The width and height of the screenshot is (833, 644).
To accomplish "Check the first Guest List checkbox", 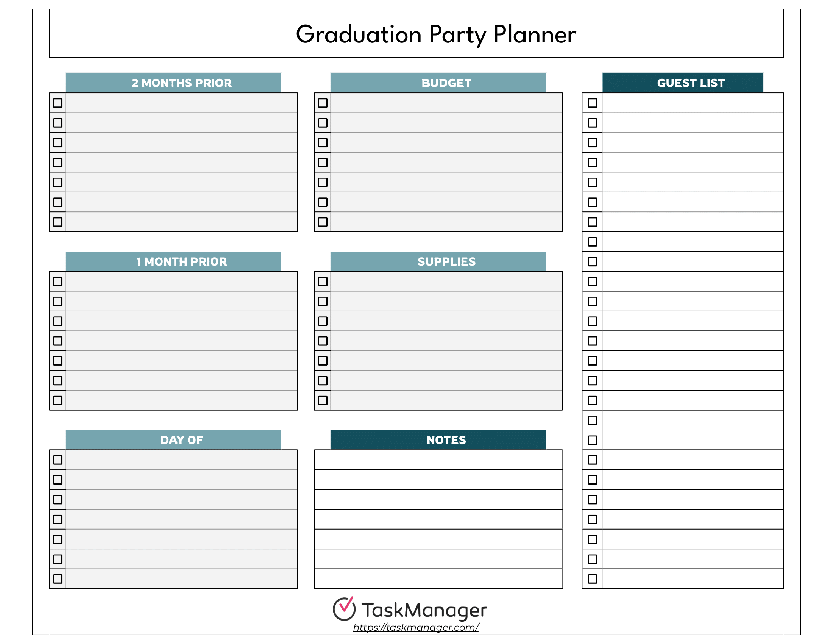I will tap(592, 103).
